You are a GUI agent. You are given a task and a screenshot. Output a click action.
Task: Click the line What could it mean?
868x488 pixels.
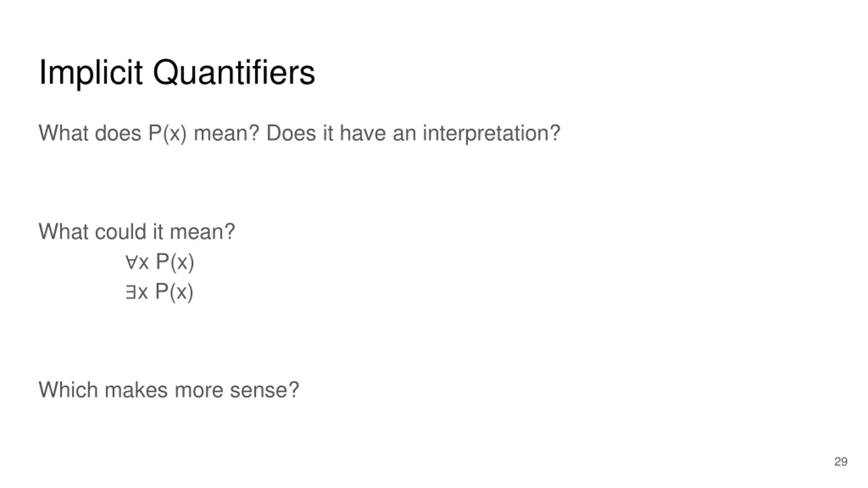[x=137, y=231]
